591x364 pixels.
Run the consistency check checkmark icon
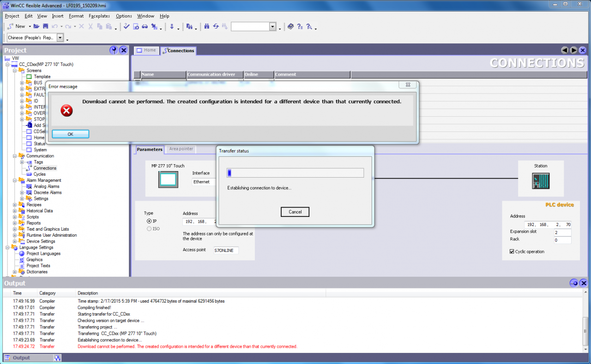tap(127, 26)
